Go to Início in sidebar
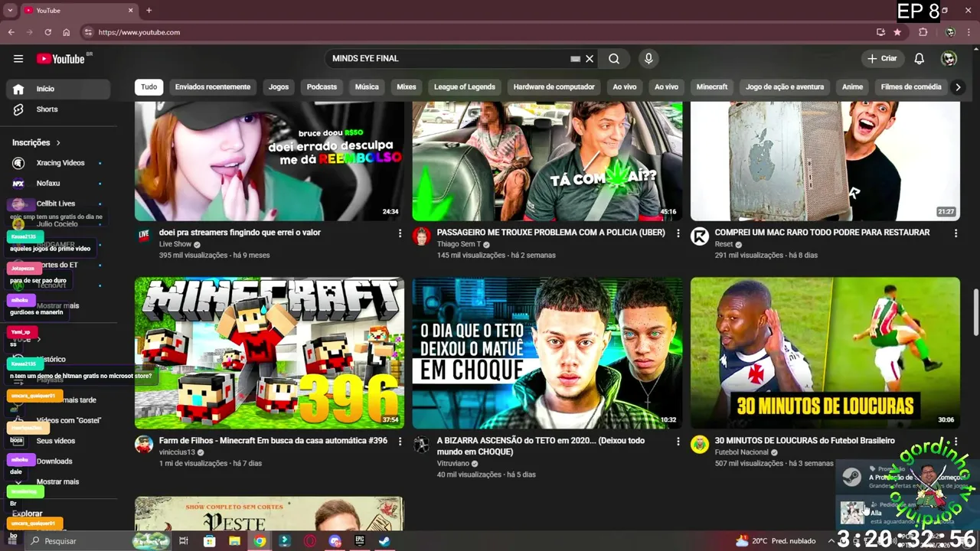This screenshot has height=551, width=980. 58,89
